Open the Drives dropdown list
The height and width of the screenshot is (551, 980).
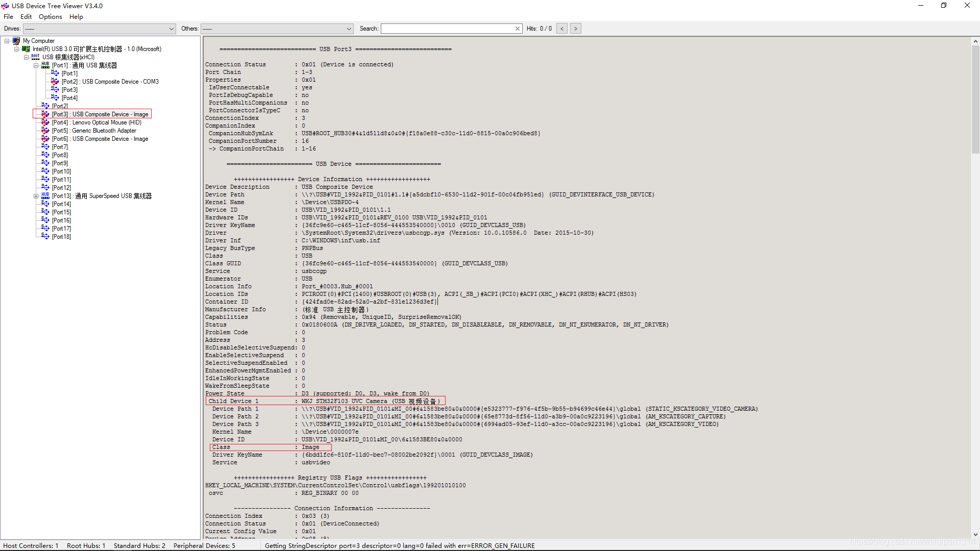[171, 29]
